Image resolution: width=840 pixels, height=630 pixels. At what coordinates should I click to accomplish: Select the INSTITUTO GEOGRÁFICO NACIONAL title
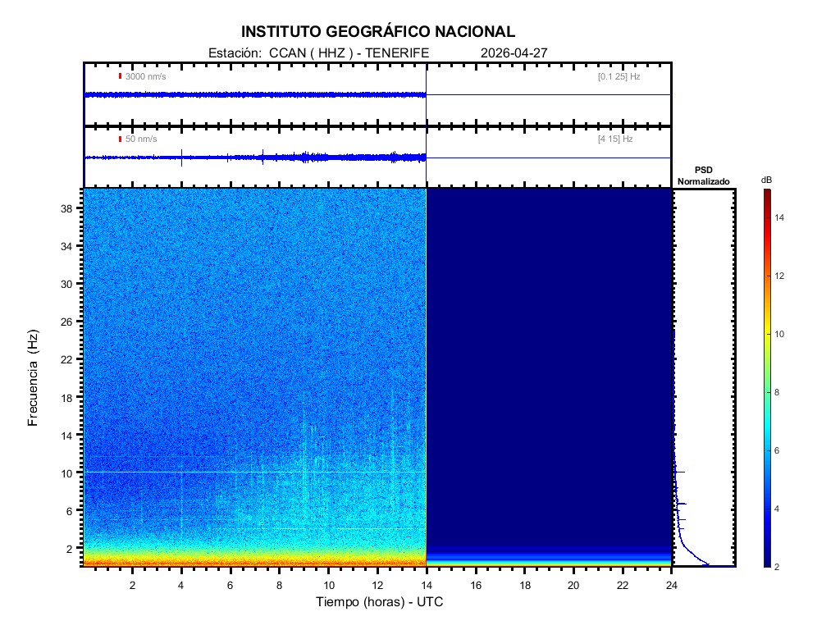click(x=378, y=32)
